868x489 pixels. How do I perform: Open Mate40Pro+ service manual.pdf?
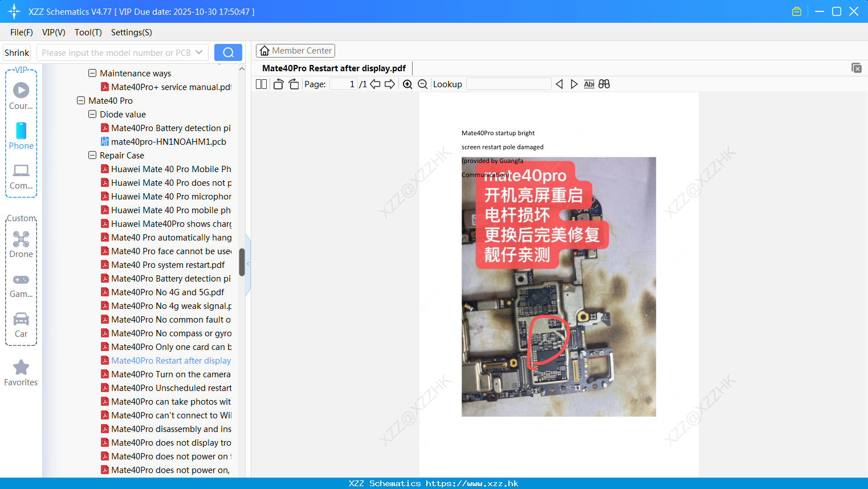(x=166, y=87)
